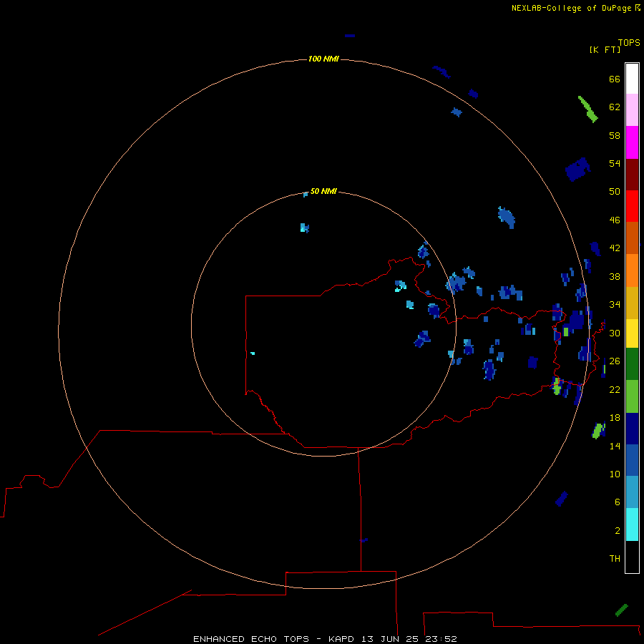Screen dimensions: 644x644
Task: Click the Enhanced Echo Tops KAPD caption
Action: click(x=325, y=639)
